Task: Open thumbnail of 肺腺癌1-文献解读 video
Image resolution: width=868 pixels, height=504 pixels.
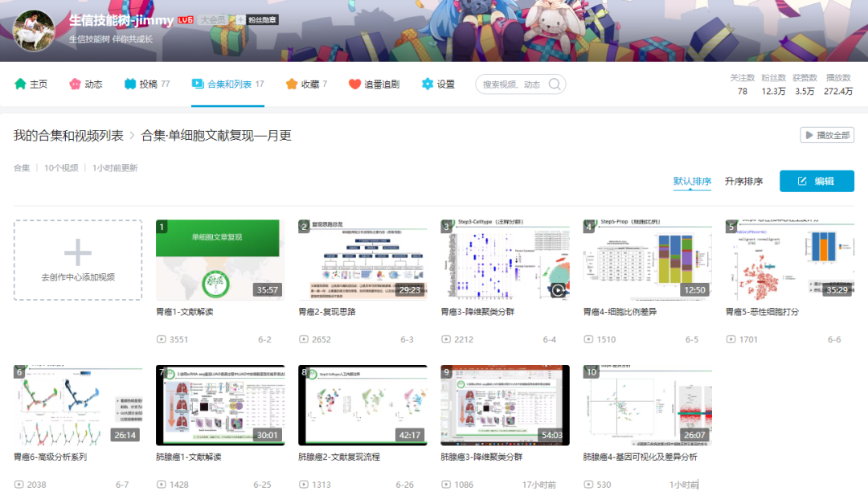Action: pyautogui.click(x=220, y=405)
